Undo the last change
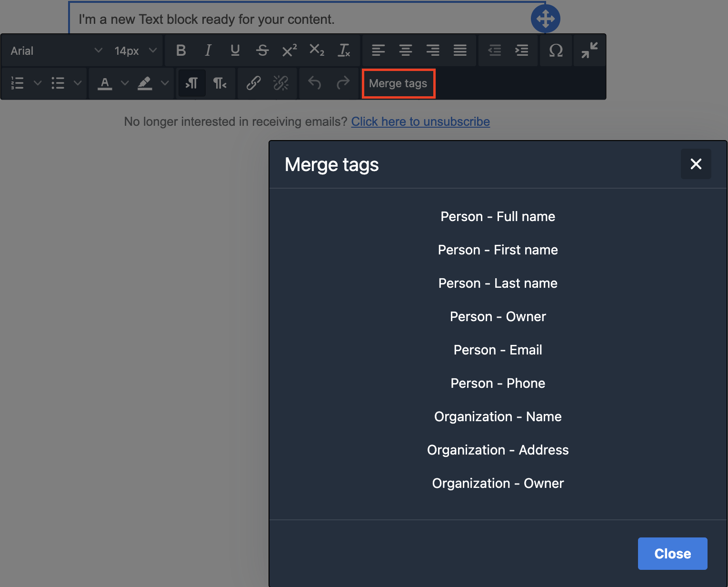728x587 pixels. [x=315, y=83]
